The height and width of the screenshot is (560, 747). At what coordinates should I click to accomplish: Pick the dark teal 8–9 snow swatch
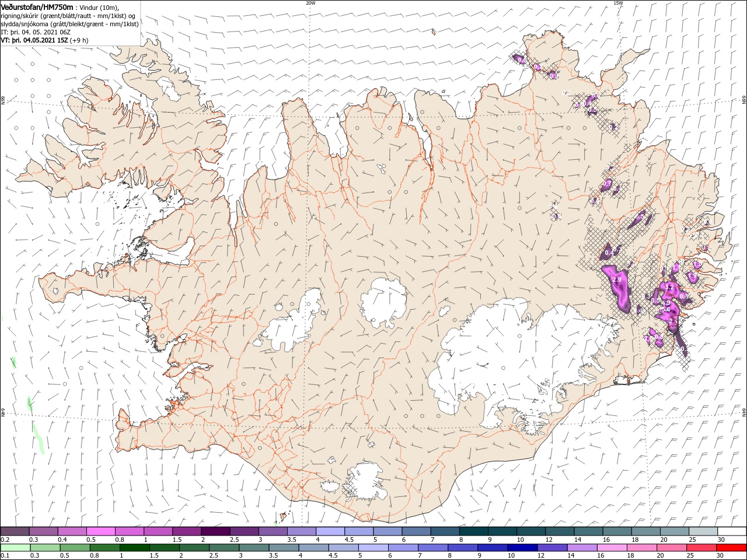[x=473, y=531]
